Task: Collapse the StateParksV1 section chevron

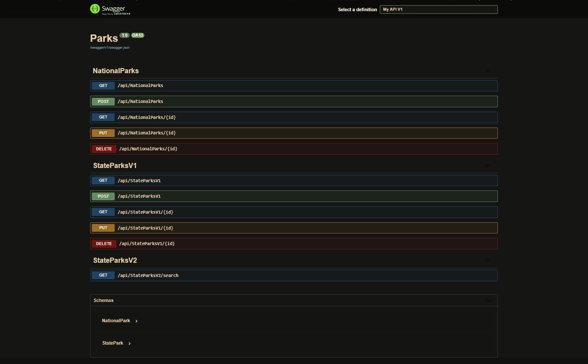Action: click(488, 165)
